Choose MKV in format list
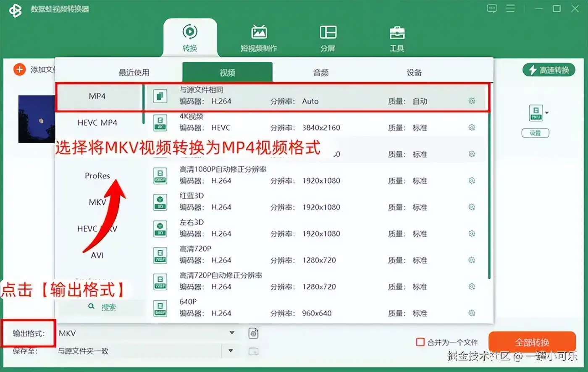 pos(97,202)
